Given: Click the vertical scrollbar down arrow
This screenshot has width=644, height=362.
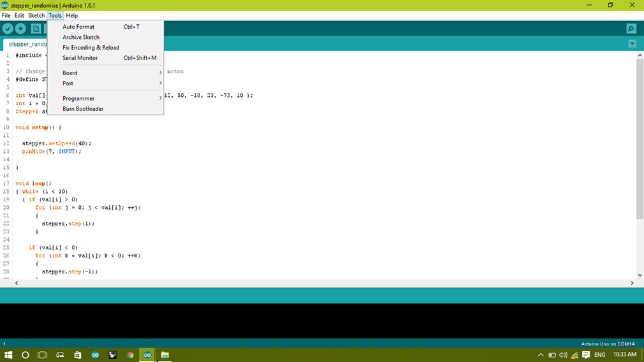Looking at the screenshot, I should [x=640, y=275].
